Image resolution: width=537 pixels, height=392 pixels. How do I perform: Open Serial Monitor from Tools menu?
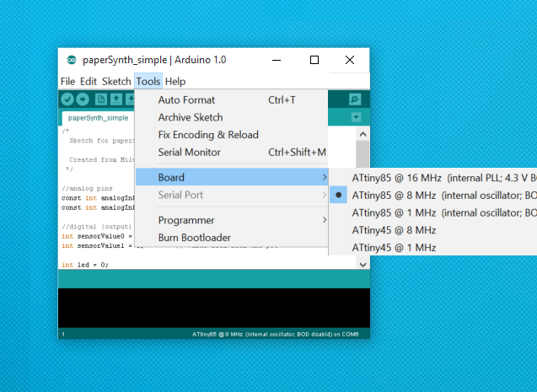coord(232,152)
